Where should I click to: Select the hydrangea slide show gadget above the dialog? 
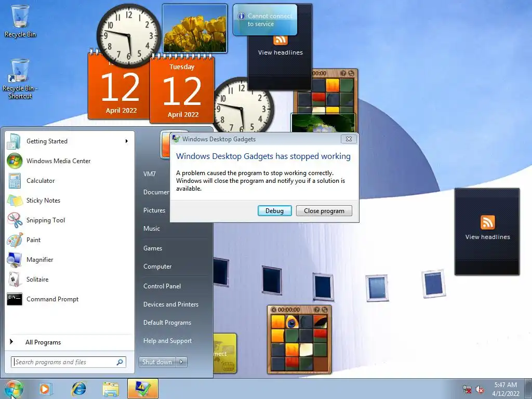323,123
